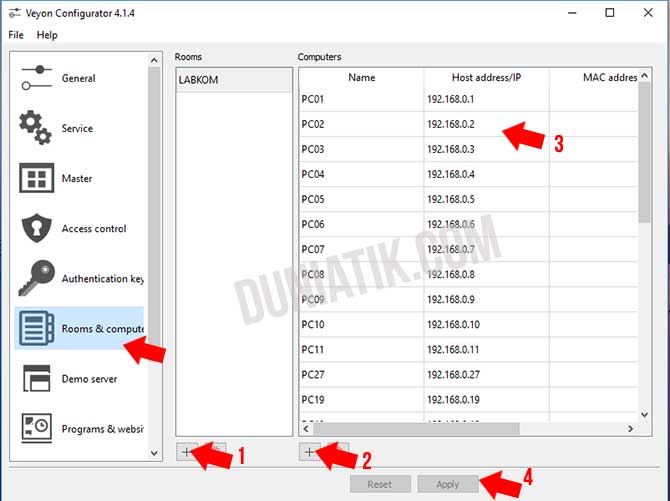Select the PC01 name cell

click(361, 99)
